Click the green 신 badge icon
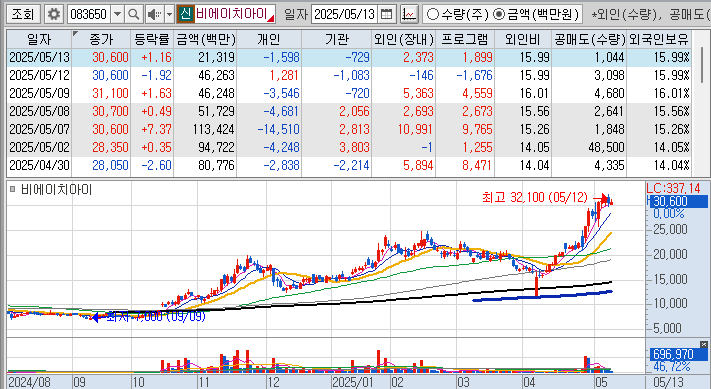Viewport: 711px width, 389px height. point(185,14)
